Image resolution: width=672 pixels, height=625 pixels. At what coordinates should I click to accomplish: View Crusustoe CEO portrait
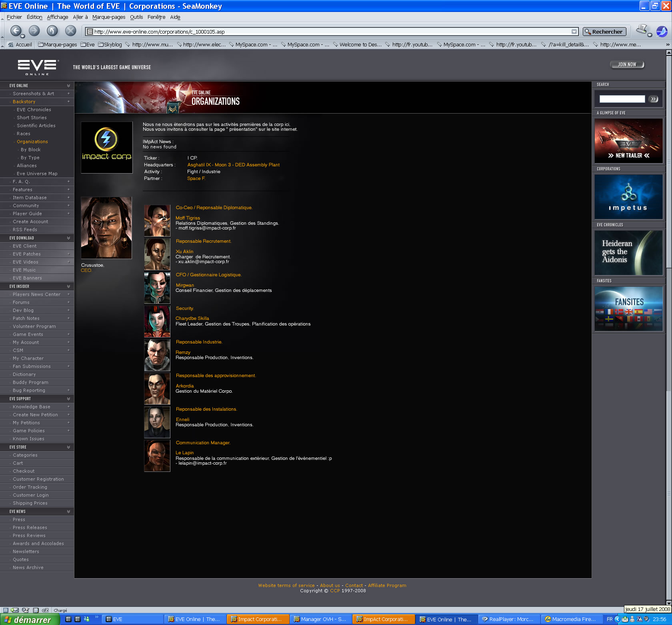tap(106, 228)
